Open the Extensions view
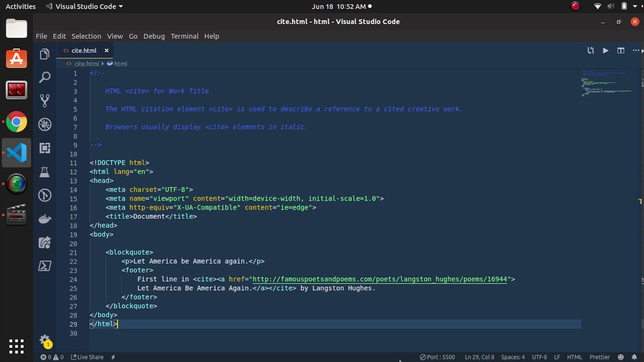The image size is (644, 362). [45, 148]
